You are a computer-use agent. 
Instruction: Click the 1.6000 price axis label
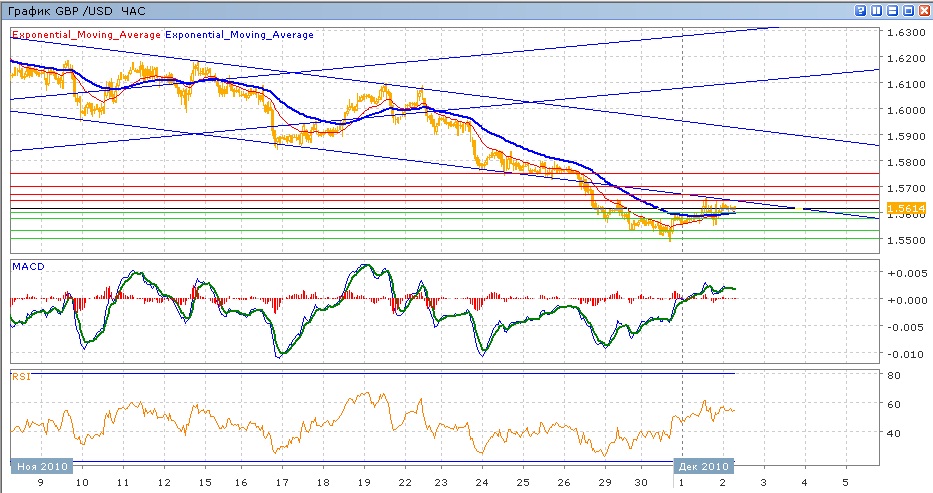(906, 110)
